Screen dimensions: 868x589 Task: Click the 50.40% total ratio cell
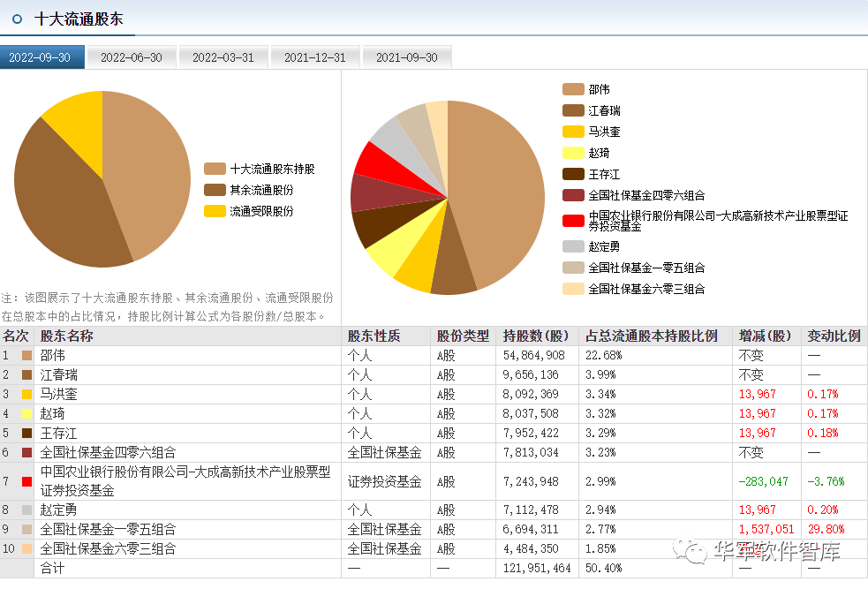coord(603,568)
